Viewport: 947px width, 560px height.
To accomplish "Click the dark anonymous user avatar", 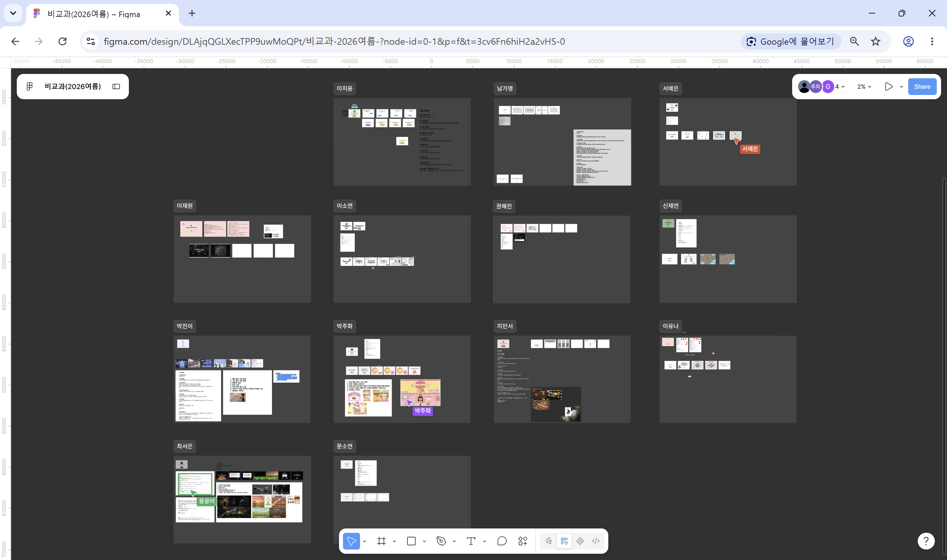I will click(804, 87).
